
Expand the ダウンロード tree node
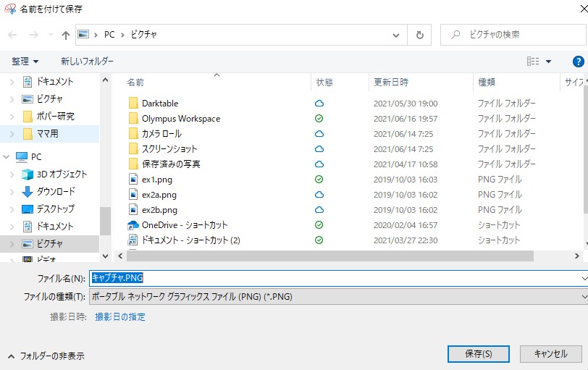(x=12, y=192)
